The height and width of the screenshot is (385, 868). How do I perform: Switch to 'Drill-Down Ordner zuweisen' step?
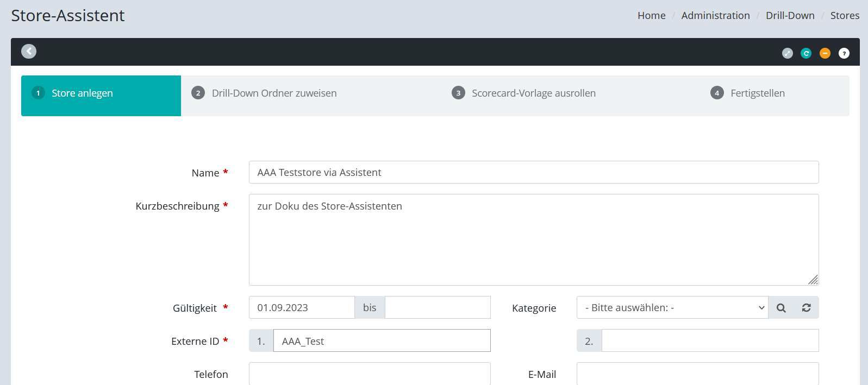click(x=274, y=93)
